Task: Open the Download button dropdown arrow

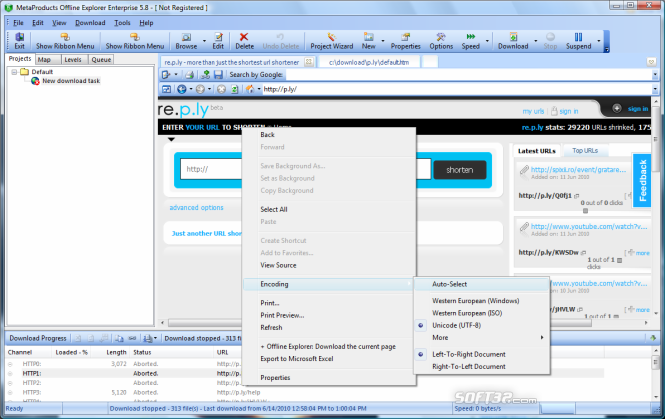Action: (x=536, y=41)
